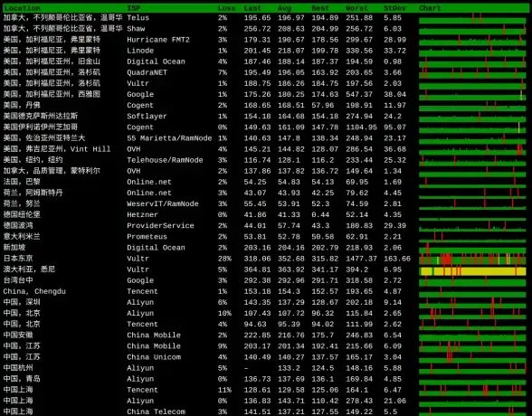
Task: Select the China Telecom ISP entry
Action: click(156, 411)
